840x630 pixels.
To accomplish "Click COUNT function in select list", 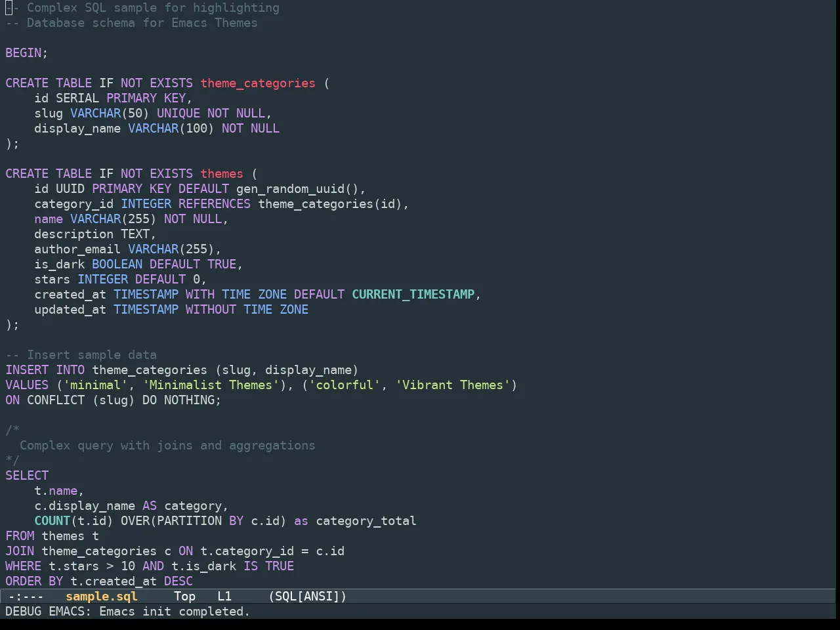I will pos(52,520).
